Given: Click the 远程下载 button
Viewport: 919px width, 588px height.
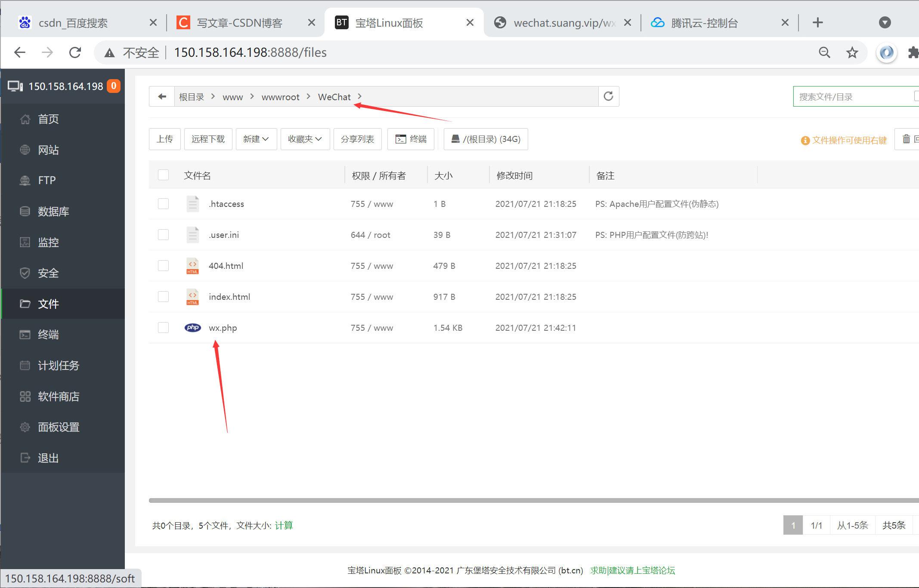Looking at the screenshot, I should click(208, 139).
